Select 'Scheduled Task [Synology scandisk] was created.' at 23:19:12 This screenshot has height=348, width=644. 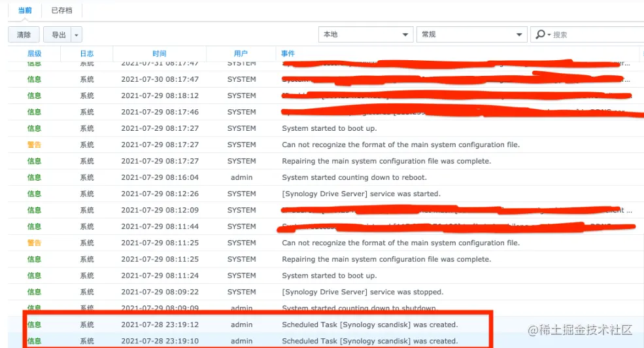click(326, 324)
